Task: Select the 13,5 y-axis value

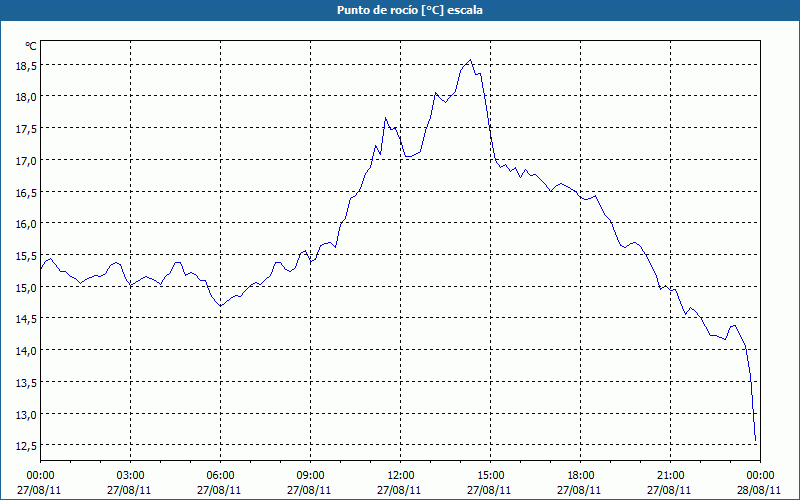Action: pyautogui.click(x=27, y=383)
